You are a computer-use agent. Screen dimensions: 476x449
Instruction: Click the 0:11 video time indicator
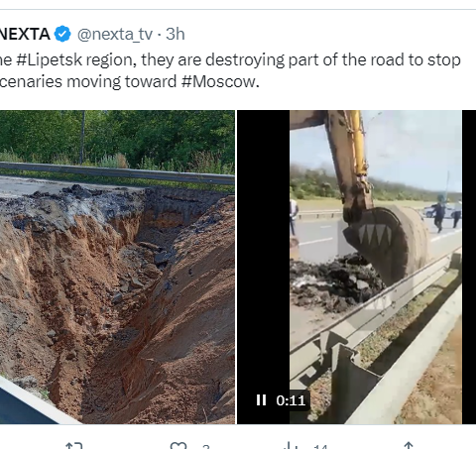coord(291,400)
